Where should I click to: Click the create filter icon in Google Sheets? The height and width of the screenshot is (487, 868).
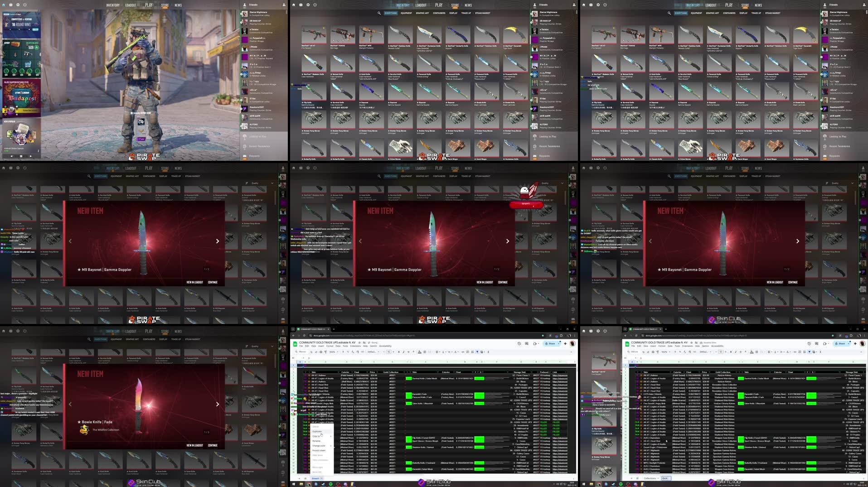coord(477,352)
